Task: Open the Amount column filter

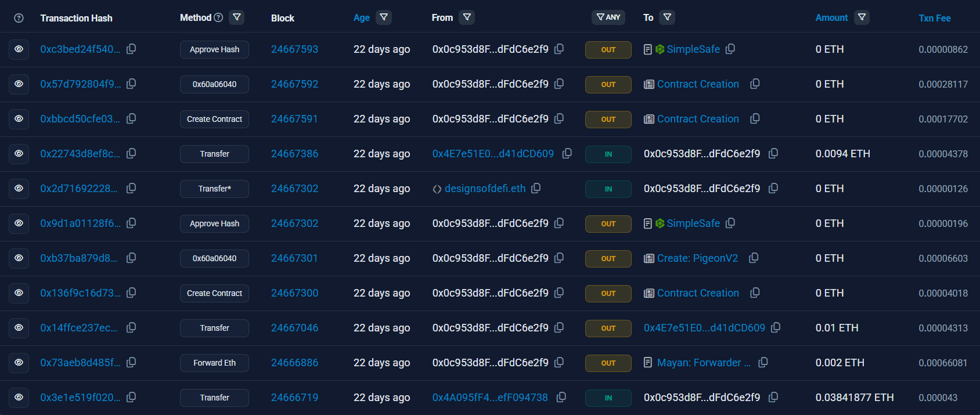Action: click(862, 17)
